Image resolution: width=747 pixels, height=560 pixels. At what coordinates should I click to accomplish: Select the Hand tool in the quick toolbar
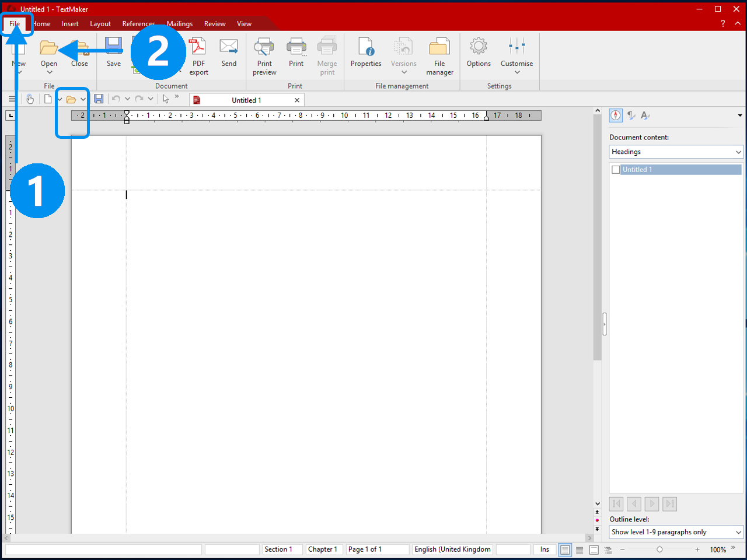pos(30,99)
